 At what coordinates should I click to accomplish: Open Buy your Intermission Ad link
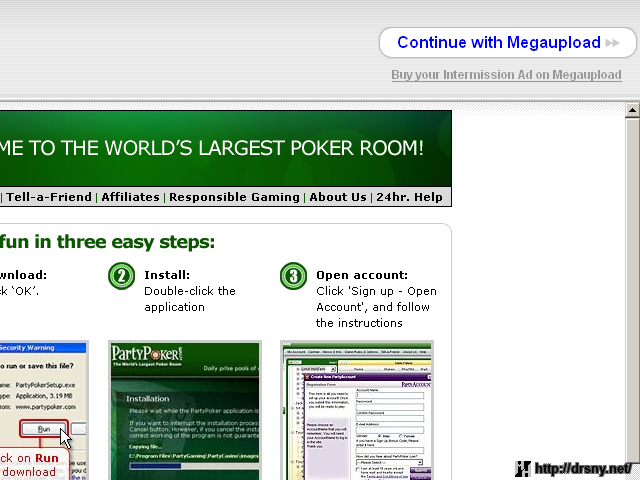coord(506,75)
